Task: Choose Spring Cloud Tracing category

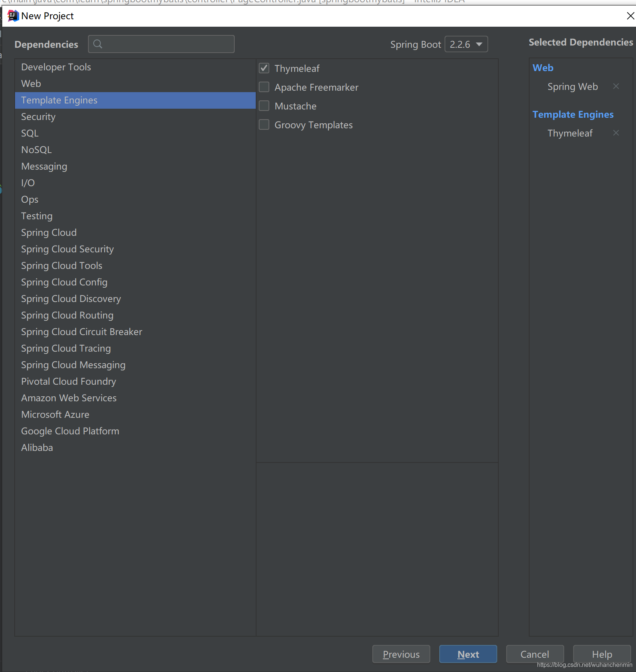Action: [x=135, y=349]
